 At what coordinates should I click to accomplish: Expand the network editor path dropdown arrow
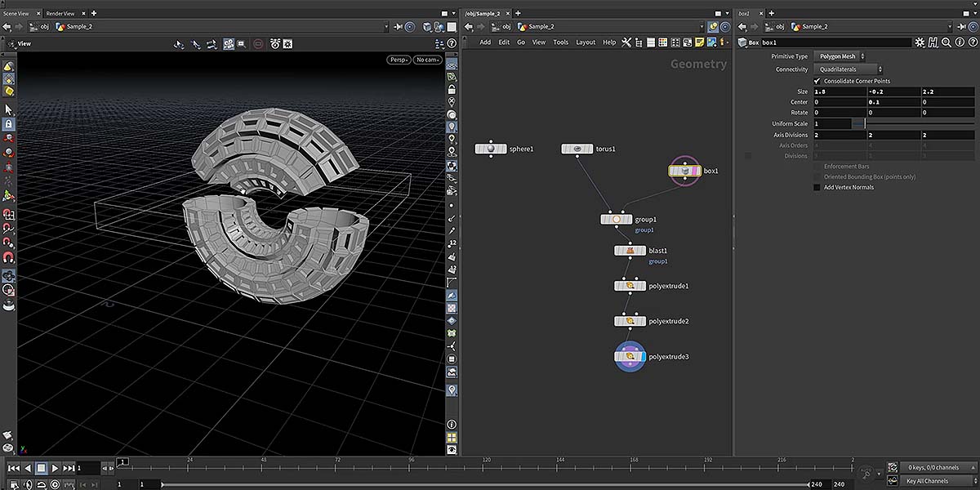tap(701, 26)
